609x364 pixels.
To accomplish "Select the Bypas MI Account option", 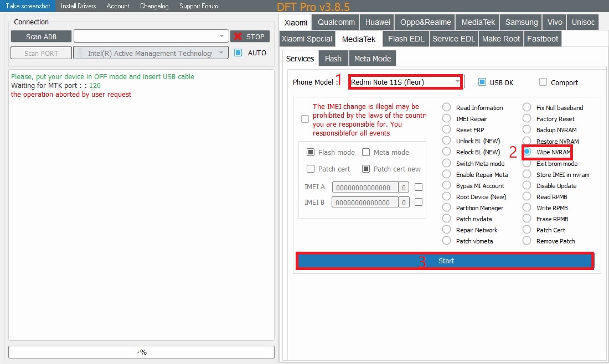I will tap(447, 185).
